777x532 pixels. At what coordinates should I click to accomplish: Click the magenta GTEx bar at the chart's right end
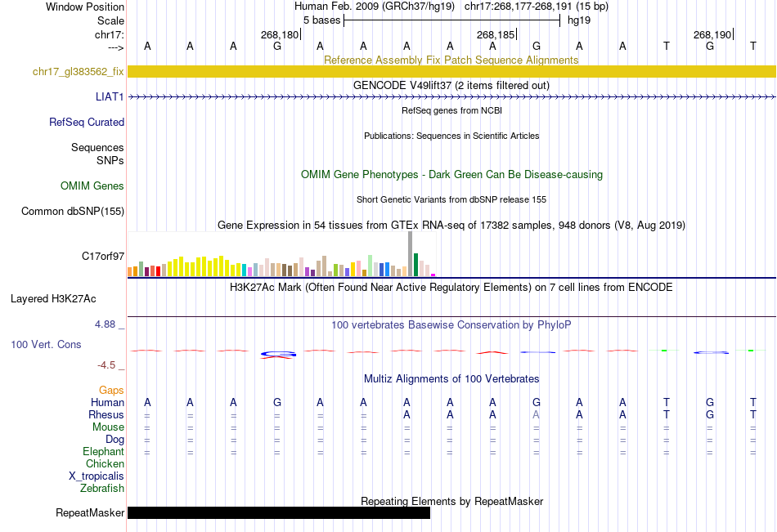coord(433,275)
